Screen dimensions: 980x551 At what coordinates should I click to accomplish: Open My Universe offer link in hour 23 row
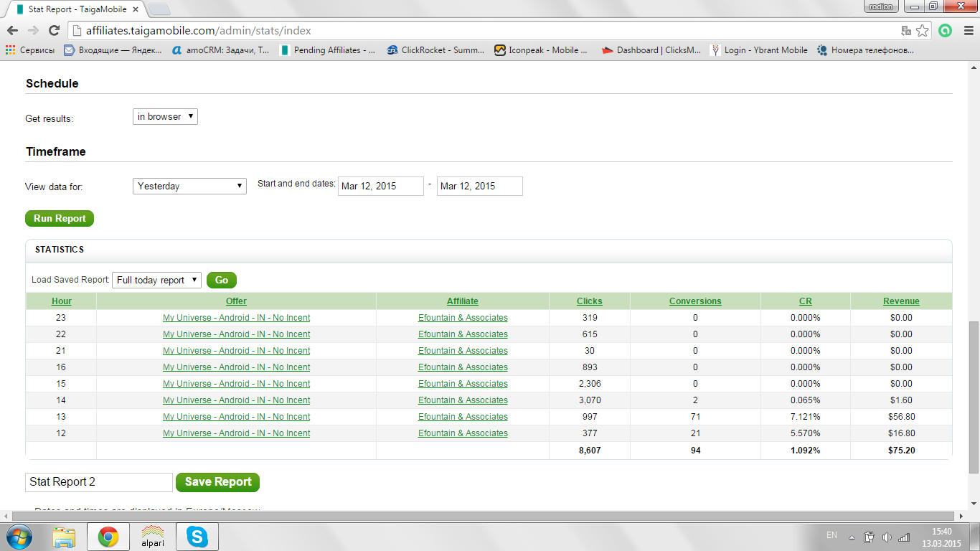click(237, 318)
